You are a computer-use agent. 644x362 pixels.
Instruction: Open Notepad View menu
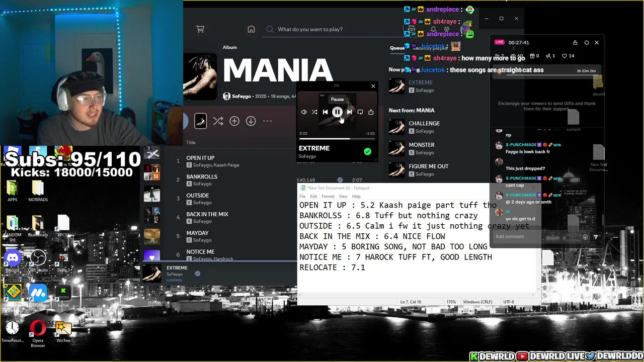tap(343, 196)
